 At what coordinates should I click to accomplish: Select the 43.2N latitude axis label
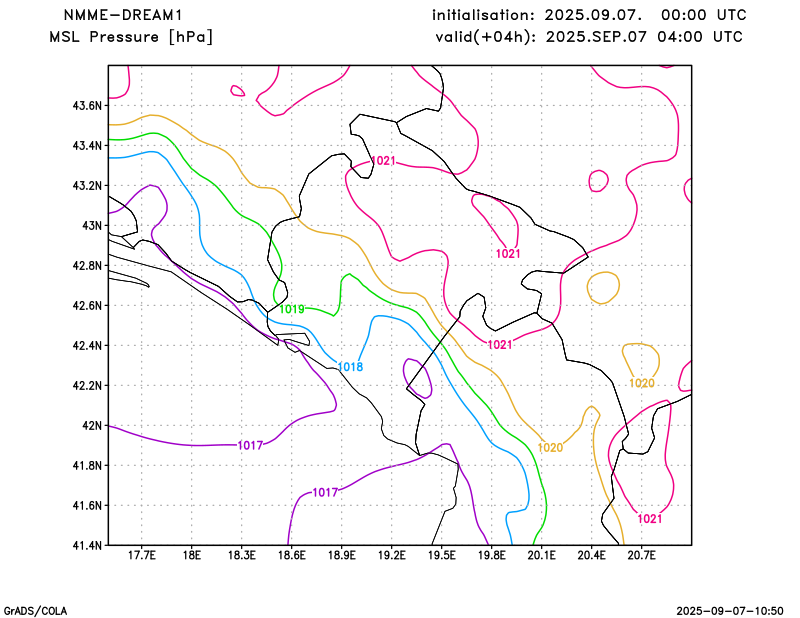(x=87, y=185)
